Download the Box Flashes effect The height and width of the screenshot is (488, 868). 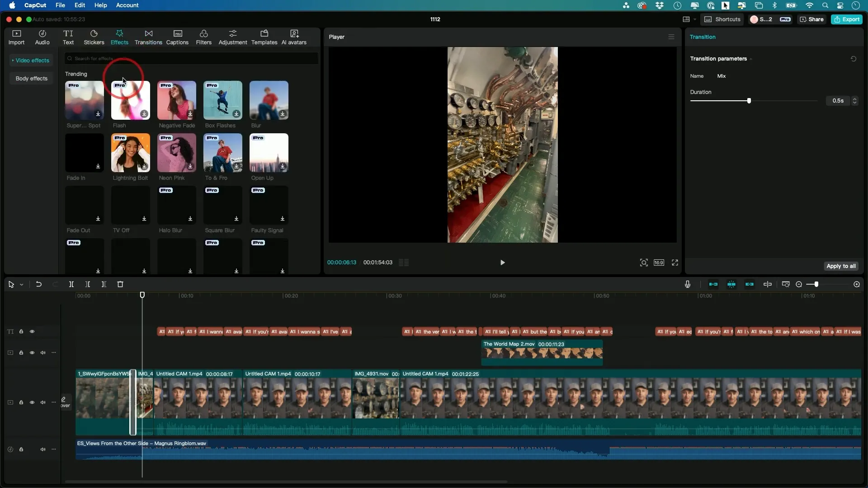point(236,113)
